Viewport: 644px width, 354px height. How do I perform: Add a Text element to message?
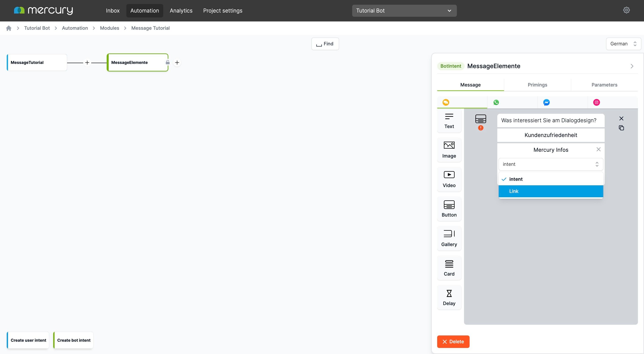tap(449, 121)
